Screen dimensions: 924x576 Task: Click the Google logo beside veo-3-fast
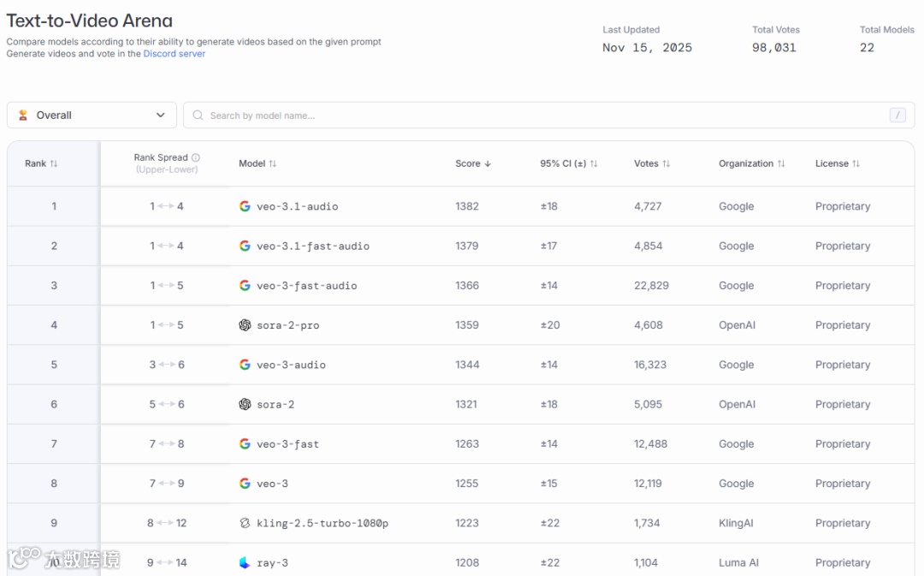point(245,444)
